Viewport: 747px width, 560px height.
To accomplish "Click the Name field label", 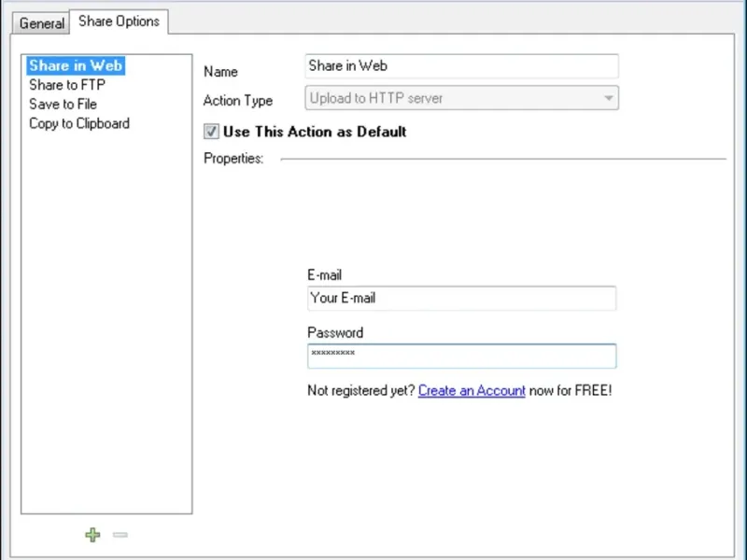I will tap(220, 72).
